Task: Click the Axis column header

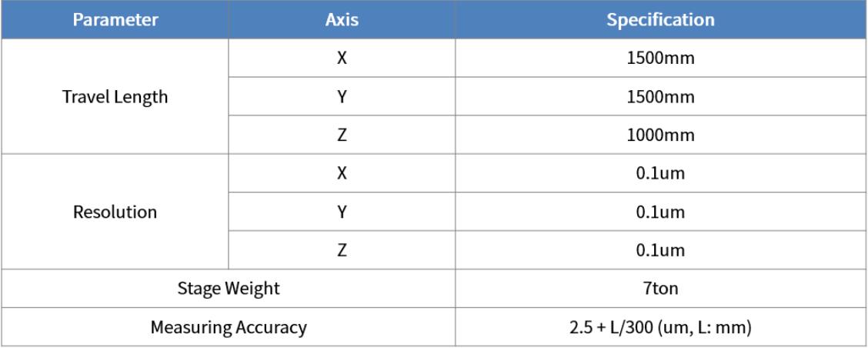Action: pyautogui.click(x=342, y=19)
